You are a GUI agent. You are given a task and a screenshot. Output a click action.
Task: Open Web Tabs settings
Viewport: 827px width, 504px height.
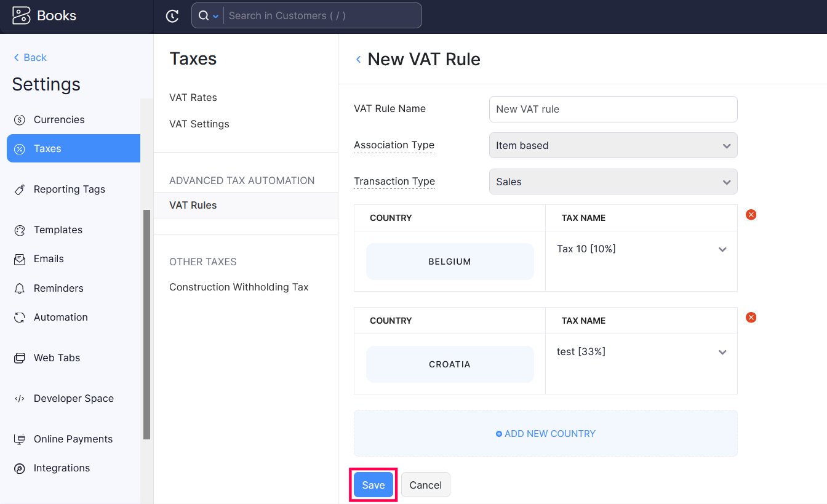click(x=56, y=358)
